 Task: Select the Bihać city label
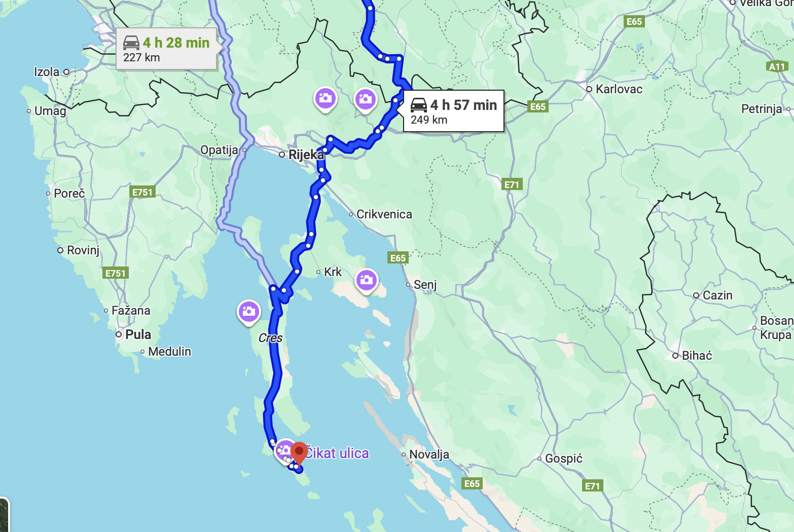click(x=697, y=355)
